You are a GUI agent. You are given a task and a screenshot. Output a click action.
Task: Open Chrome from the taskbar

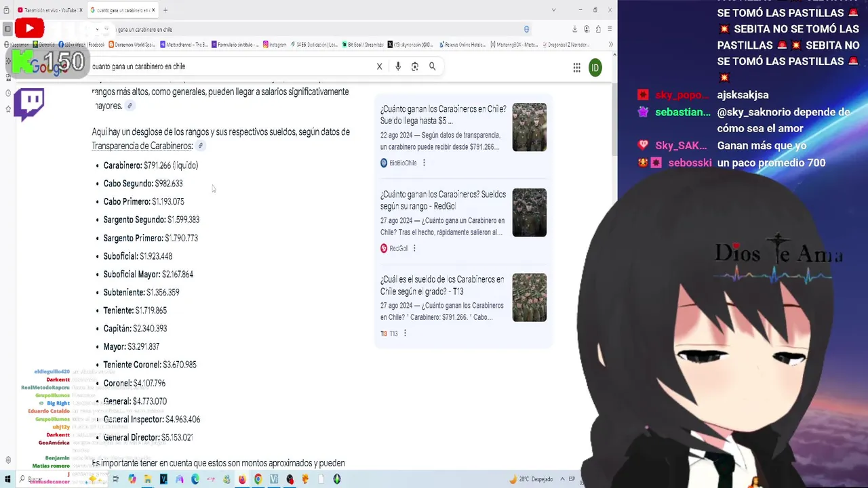pos(258,479)
